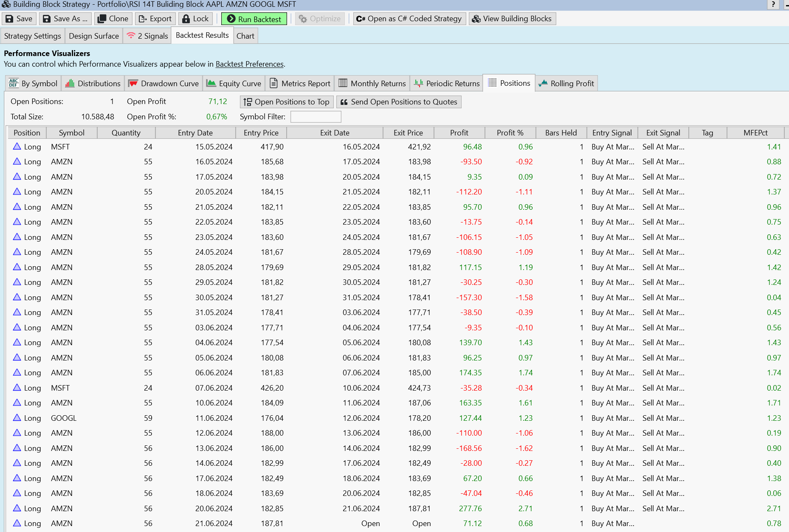Select the Rolling Profit tab
Image resolution: width=789 pixels, height=532 pixels.
click(566, 84)
